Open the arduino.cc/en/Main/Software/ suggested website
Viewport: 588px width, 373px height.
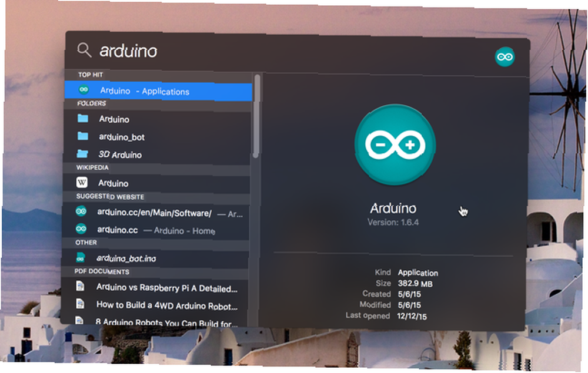(x=155, y=212)
